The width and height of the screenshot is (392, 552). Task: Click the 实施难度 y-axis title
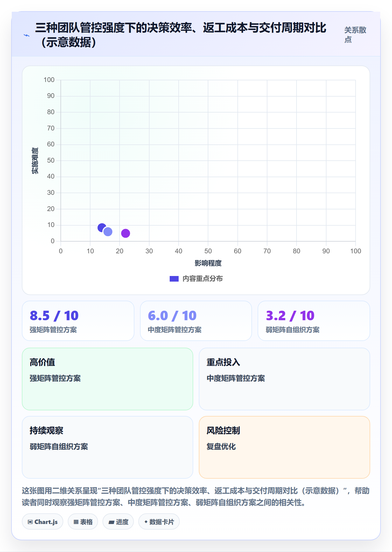[35, 161]
